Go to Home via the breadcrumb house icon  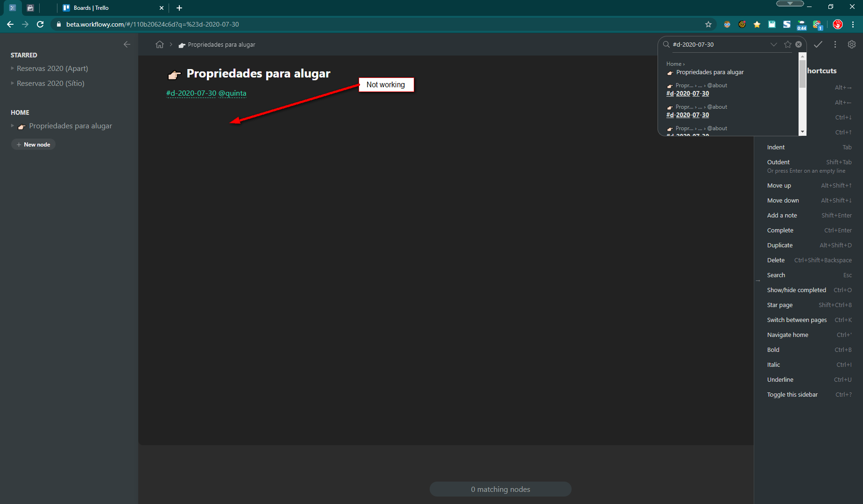click(160, 44)
